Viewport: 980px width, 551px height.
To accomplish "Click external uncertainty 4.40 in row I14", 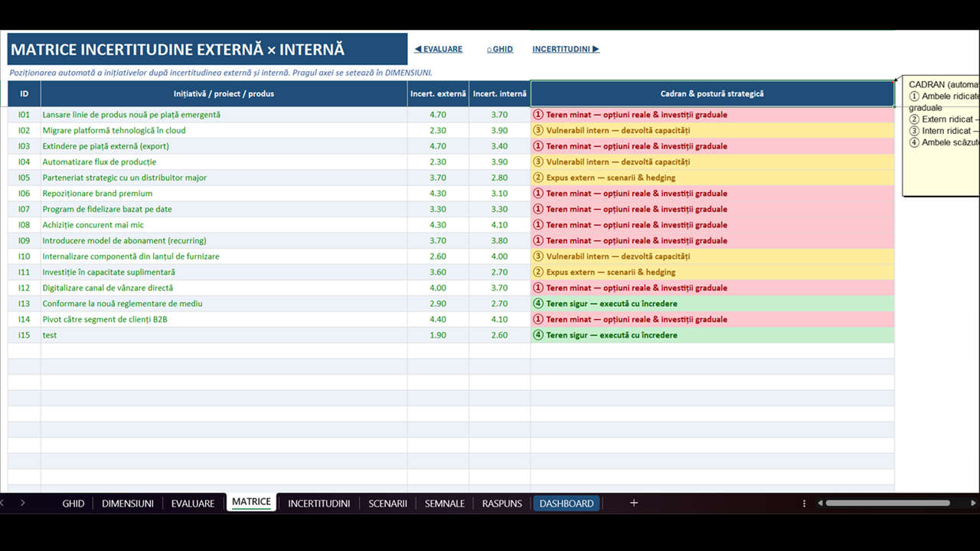I will [438, 319].
